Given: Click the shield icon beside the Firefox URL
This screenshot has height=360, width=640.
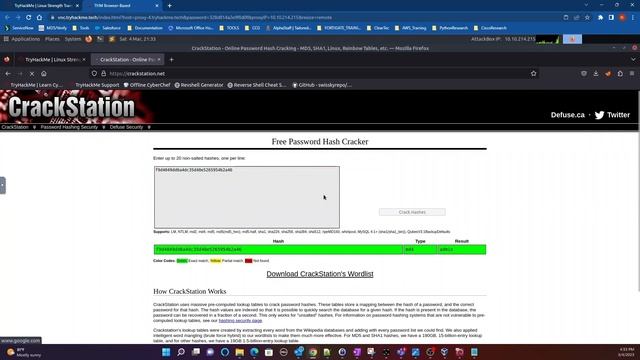Looking at the screenshot, I should point(94,73).
